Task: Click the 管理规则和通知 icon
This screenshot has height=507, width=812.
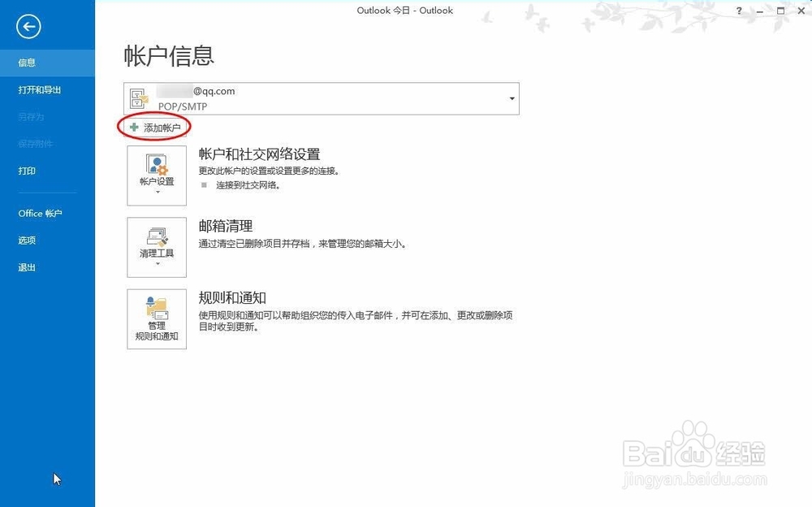Action: pyautogui.click(x=157, y=308)
